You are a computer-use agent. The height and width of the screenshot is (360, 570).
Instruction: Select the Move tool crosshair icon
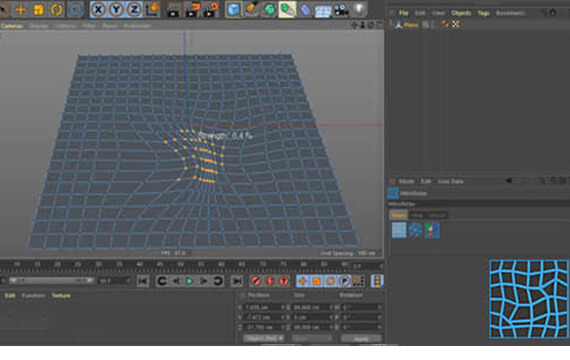pyautogui.click(x=20, y=10)
